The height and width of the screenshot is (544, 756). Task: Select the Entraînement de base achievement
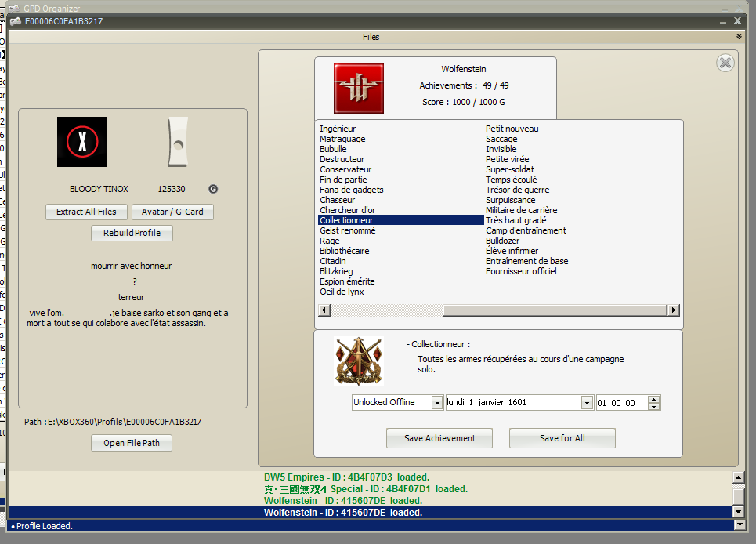pyautogui.click(x=526, y=261)
